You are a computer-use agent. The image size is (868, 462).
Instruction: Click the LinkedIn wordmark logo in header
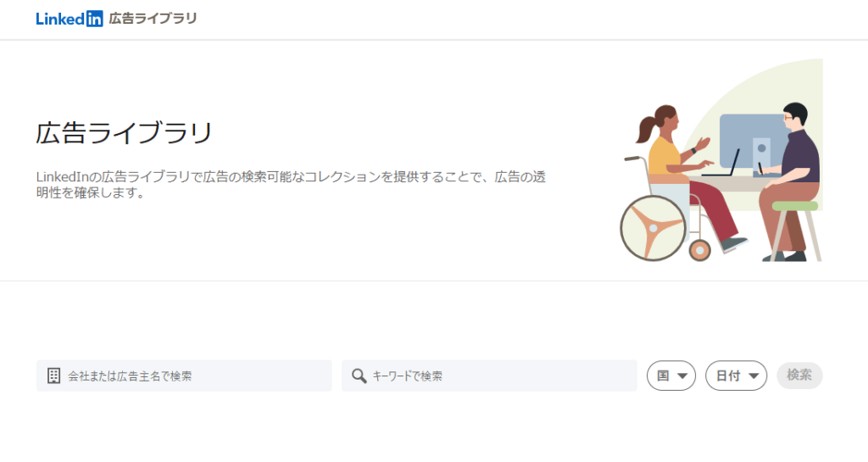point(70,19)
